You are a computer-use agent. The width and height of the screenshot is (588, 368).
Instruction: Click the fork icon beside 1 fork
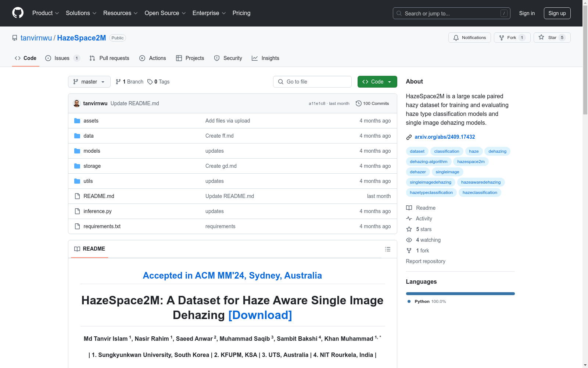(409, 251)
